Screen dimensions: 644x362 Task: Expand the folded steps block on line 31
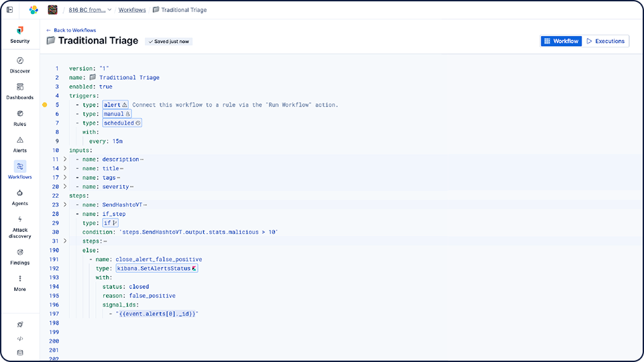(x=65, y=241)
